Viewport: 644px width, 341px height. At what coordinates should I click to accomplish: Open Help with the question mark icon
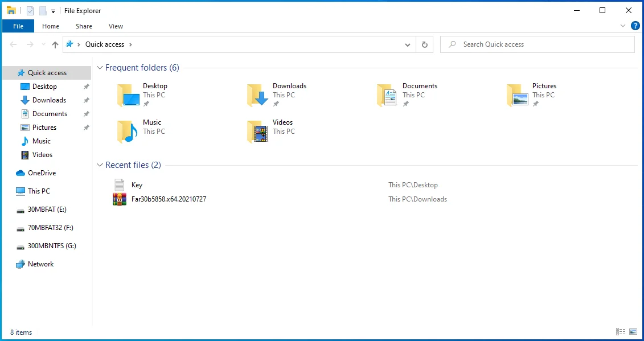point(635,26)
